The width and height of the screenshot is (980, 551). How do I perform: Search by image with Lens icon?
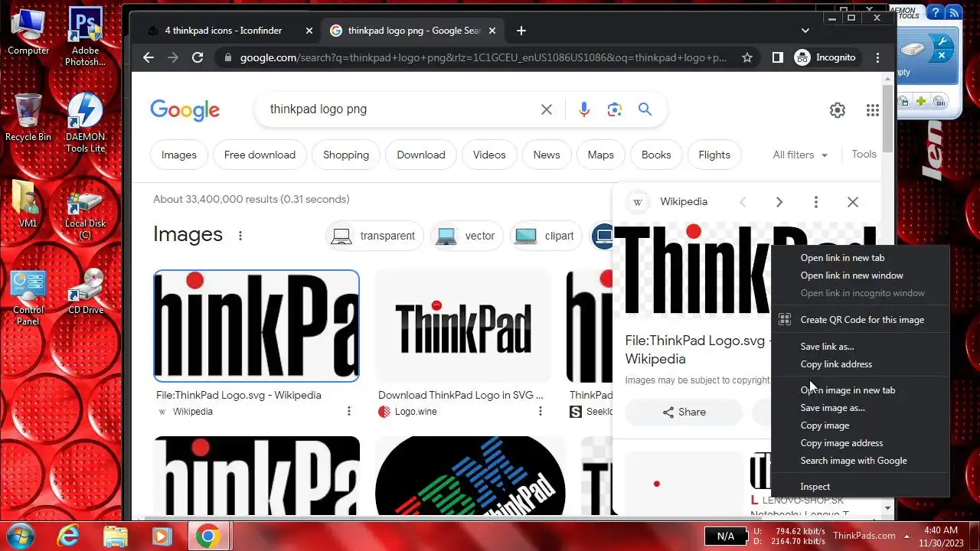point(614,109)
